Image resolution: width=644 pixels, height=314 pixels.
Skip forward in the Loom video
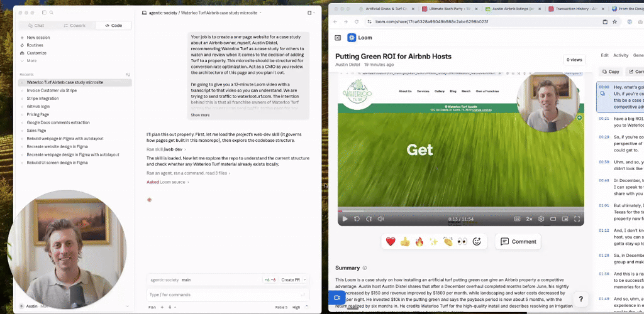[369, 219]
